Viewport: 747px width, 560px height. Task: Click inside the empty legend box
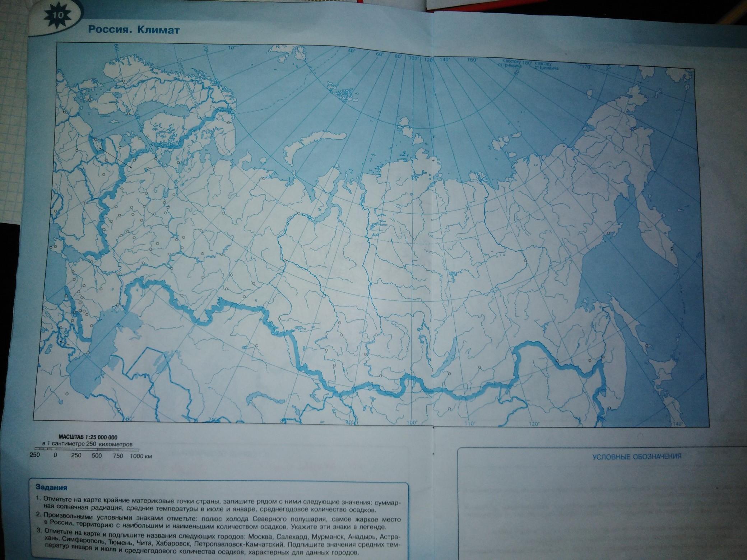tap(603, 510)
